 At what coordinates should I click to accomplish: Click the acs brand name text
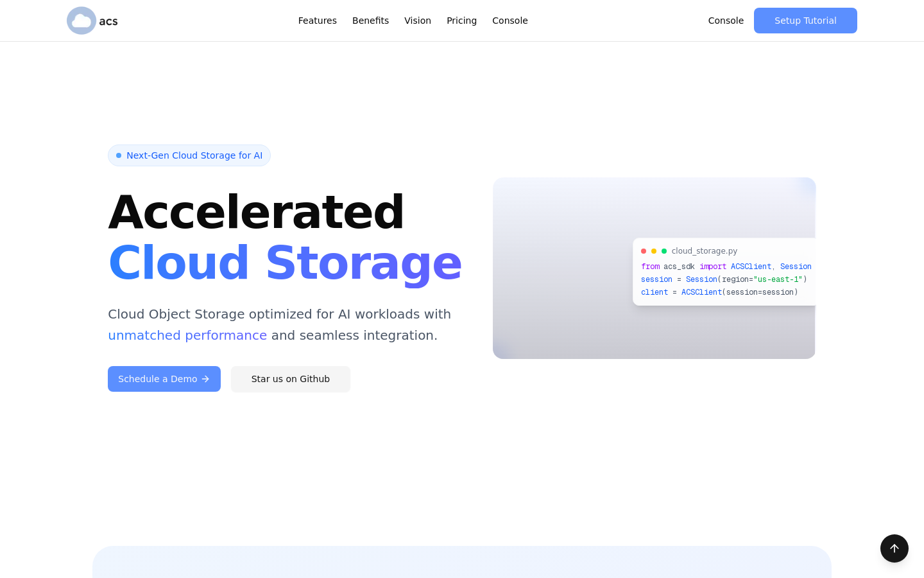pyautogui.click(x=108, y=21)
